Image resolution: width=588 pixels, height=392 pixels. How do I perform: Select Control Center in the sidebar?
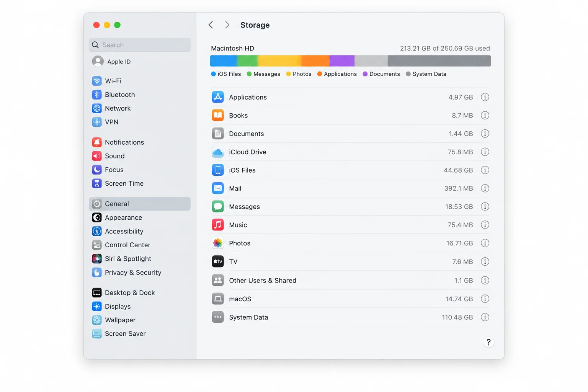tap(140, 245)
